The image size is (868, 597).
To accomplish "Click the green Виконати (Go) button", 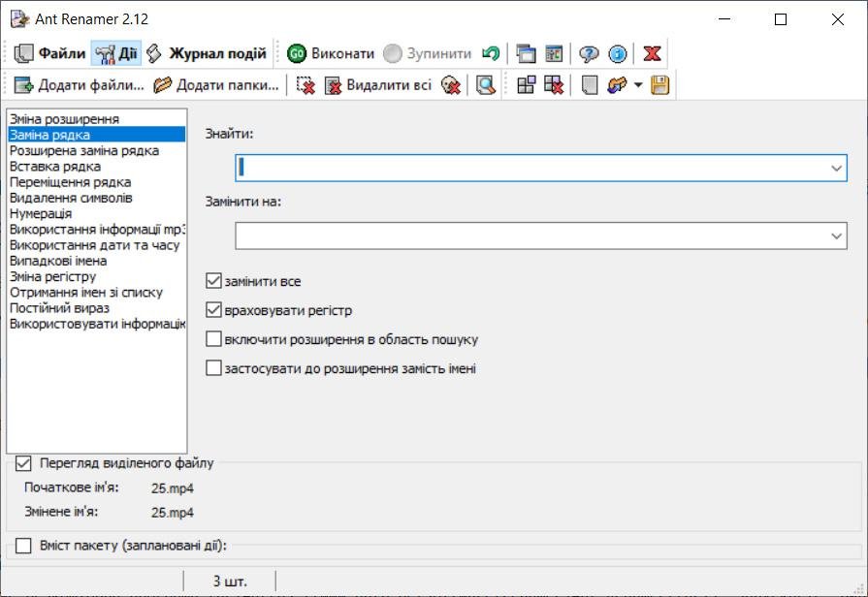I will (x=331, y=53).
